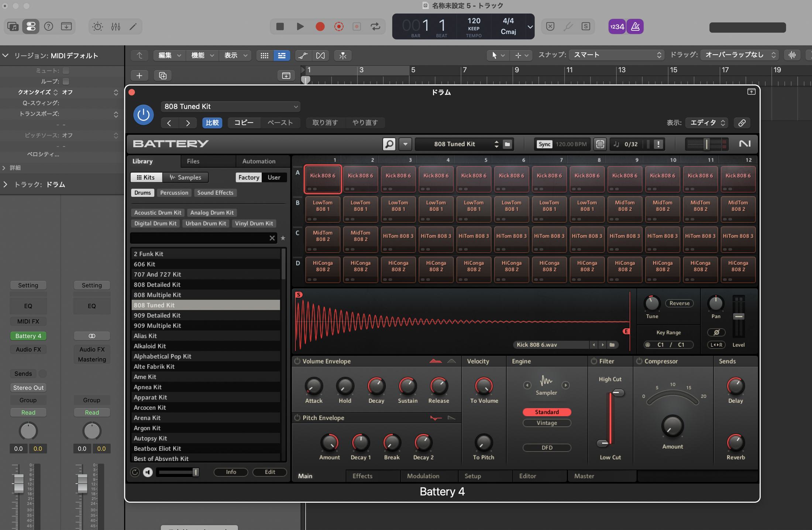The width and height of the screenshot is (812, 530).
Task: Click the browser Info button
Action: click(x=231, y=472)
